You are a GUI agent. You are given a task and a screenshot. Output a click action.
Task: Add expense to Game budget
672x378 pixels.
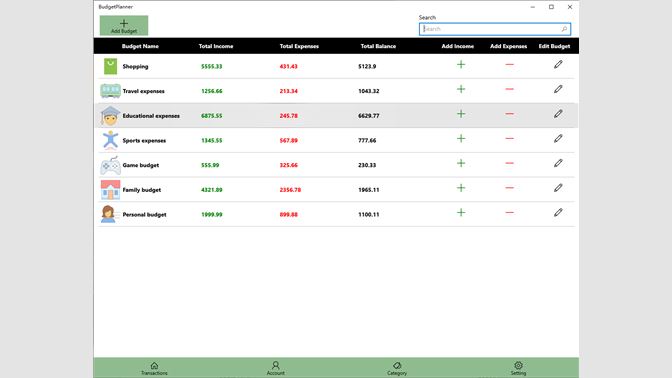click(509, 163)
